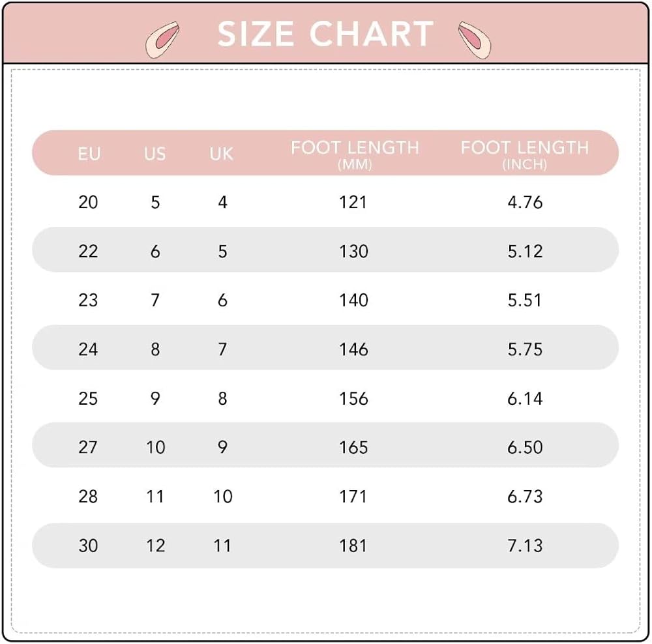
Task: Select EU size 20 cell
Action: (x=88, y=202)
